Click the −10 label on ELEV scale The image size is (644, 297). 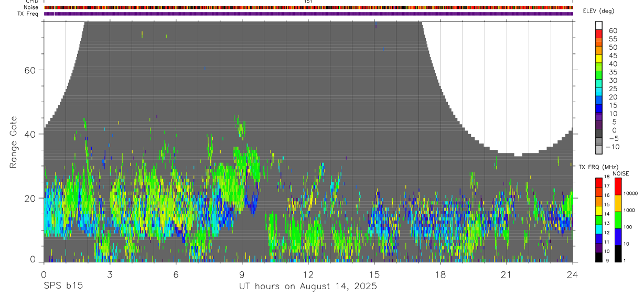613,147
